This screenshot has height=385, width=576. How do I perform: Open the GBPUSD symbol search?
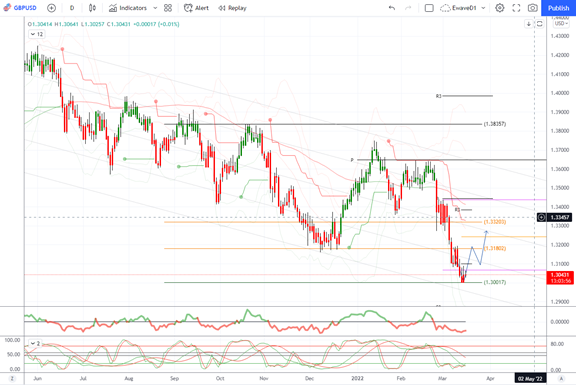click(20, 8)
